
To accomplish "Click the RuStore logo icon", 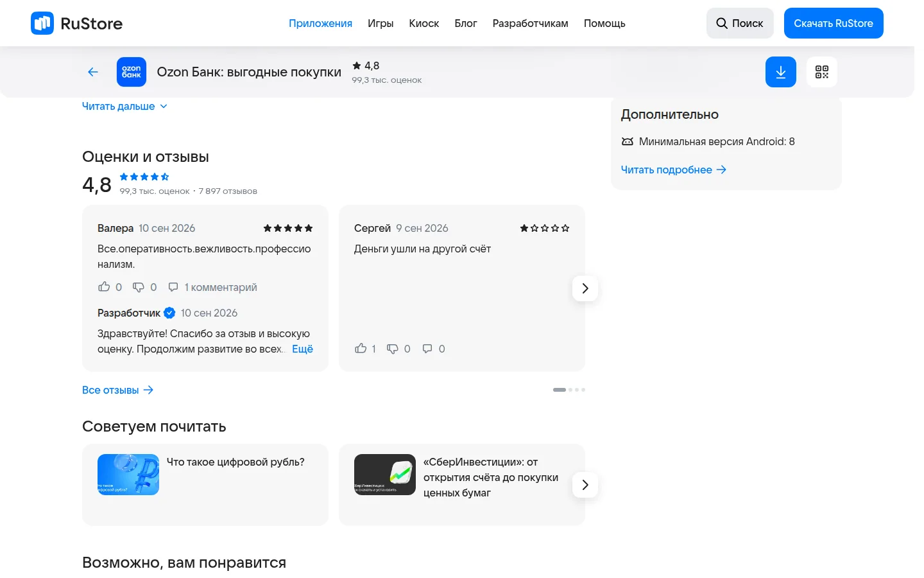I will coord(42,23).
